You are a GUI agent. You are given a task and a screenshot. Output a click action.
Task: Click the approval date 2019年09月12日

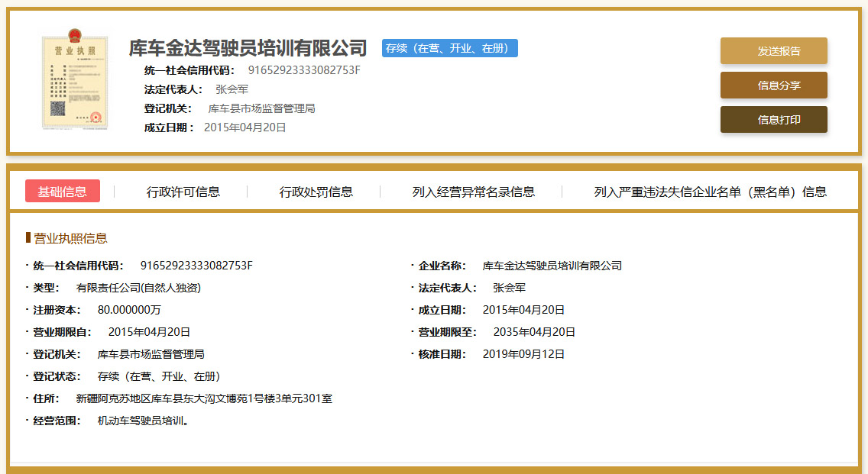tap(523, 354)
